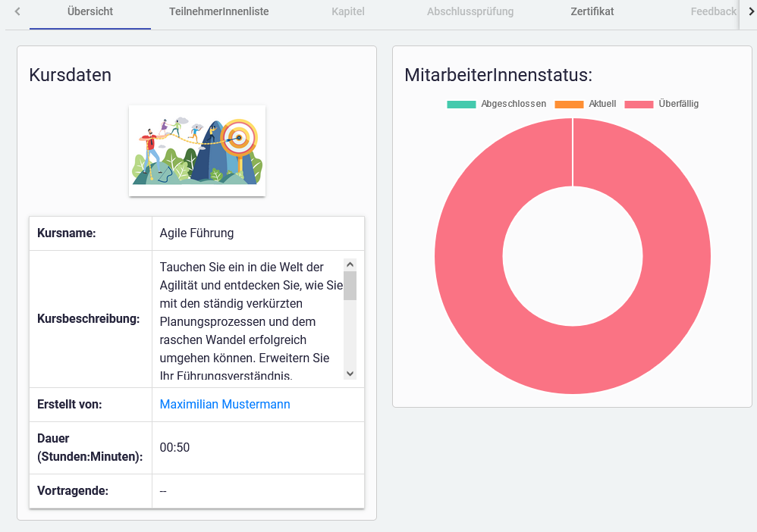
Task: Click the down arrow of the description scrollbar
Action: point(350,374)
